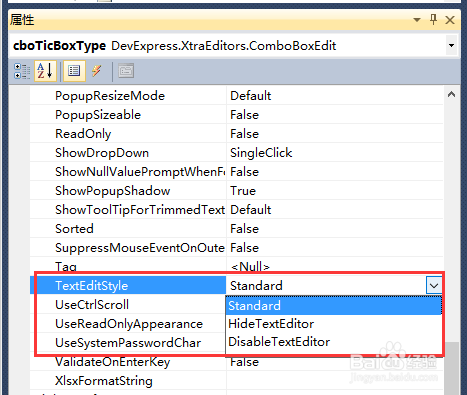This screenshot has height=395, width=467.
Task: Click the empty XlsxFormatString value field
Action: pos(335,381)
